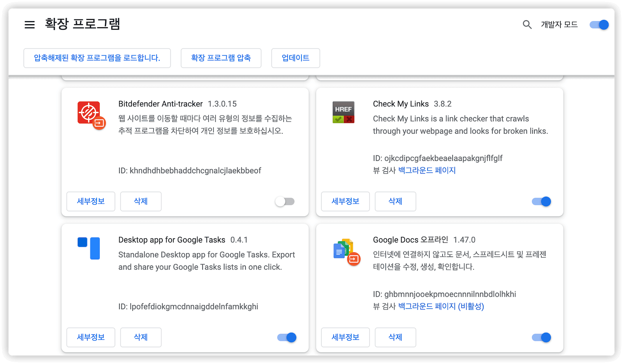Open Google Docs 백그라운드 페이지 (비활성) link
The width and height of the screenshot is (623, 364).
tap(441, 306)
